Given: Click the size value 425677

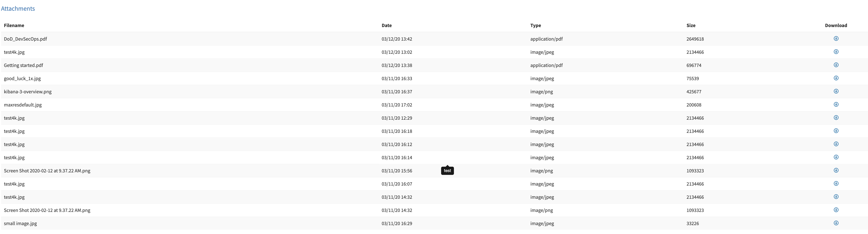Looking at the screenshot, I should click(x=694, y=91).
